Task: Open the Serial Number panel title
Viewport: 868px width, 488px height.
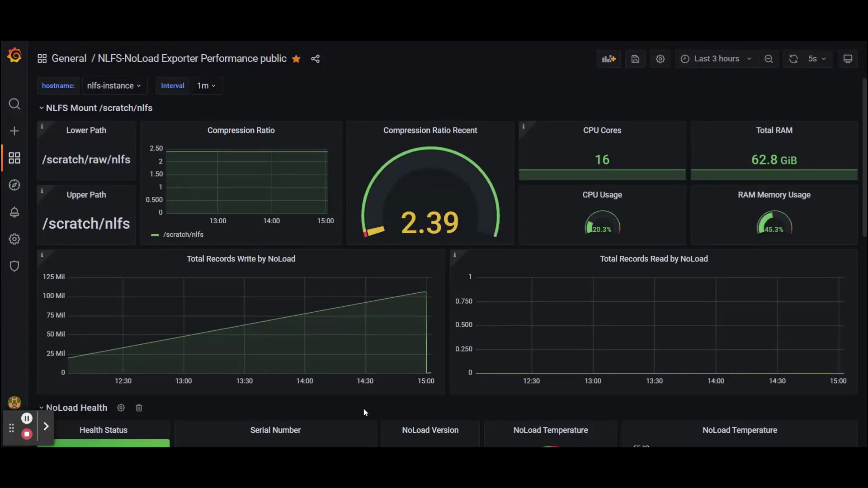Action: (x=275, y=430)
